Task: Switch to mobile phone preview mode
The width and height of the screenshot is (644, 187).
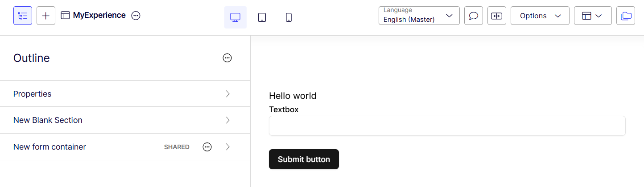Action: click(x=289, y=17)
